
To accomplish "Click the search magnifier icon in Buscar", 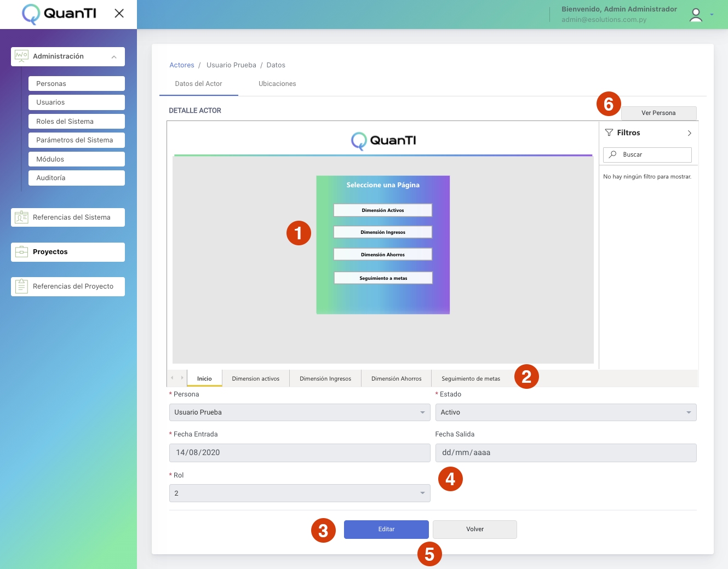I will pyautogui.click(x=612, y=154).
